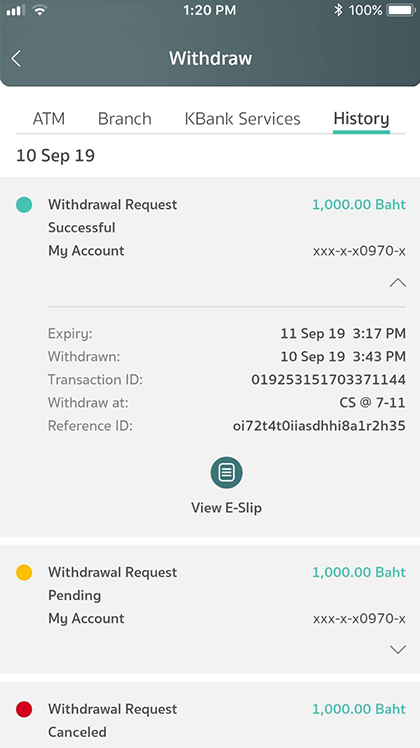The height and width of the screenshot is (748, 420).
Task: Tap the Bluetooth icon in status bar
Action: (338, 10)
